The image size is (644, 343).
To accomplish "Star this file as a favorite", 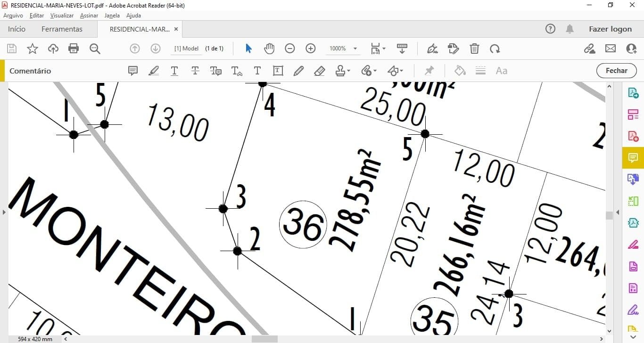I will (32, 49).
